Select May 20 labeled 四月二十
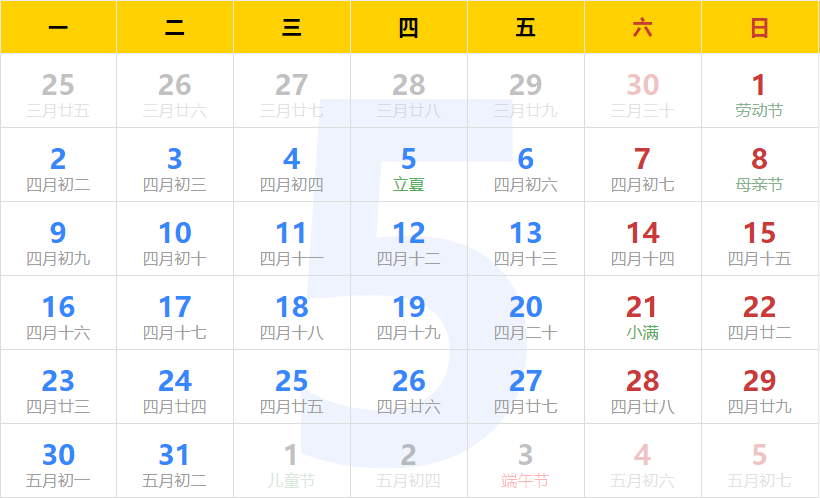 (526, 313)
